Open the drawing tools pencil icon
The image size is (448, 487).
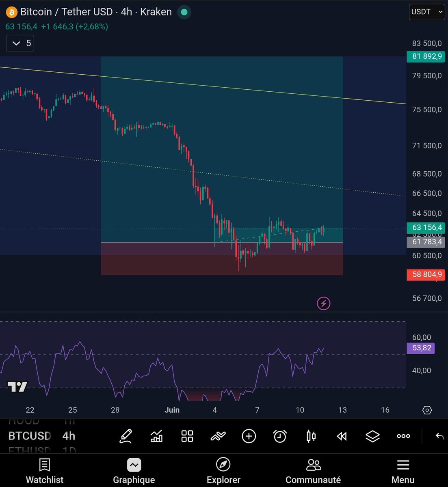126,436
